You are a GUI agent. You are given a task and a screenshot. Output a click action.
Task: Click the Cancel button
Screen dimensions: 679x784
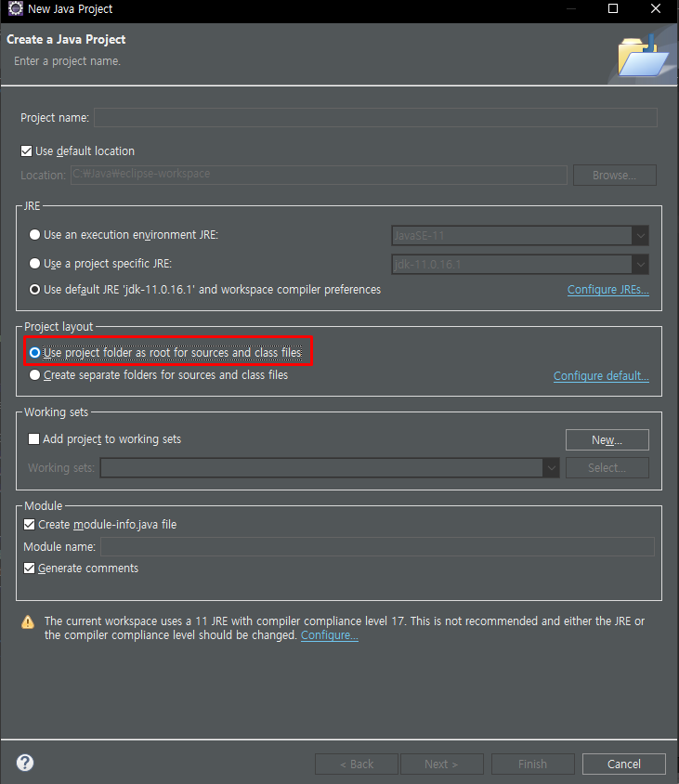(624, 764)
